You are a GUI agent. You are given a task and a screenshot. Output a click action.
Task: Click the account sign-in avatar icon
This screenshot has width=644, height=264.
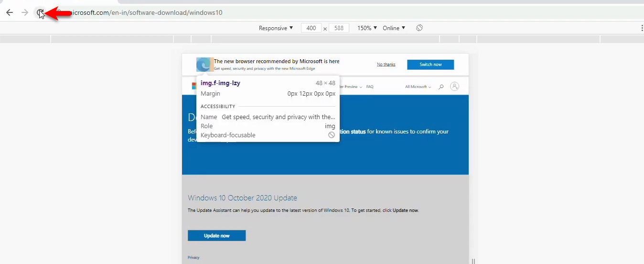tap(455, 87)
